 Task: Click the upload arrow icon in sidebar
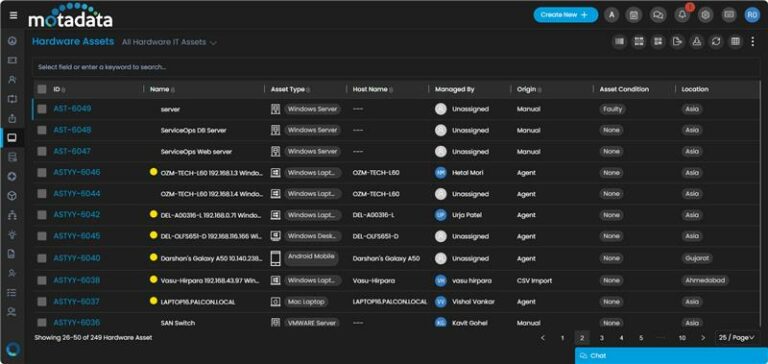click(12, 118)
